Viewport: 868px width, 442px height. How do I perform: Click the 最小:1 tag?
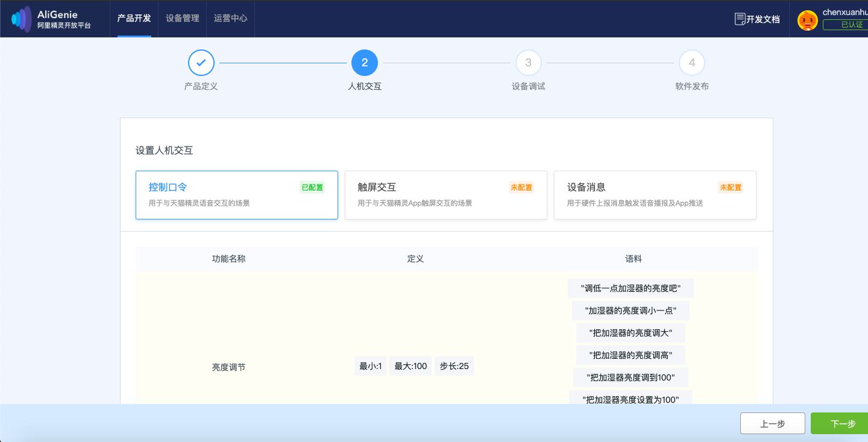[371, 366]
